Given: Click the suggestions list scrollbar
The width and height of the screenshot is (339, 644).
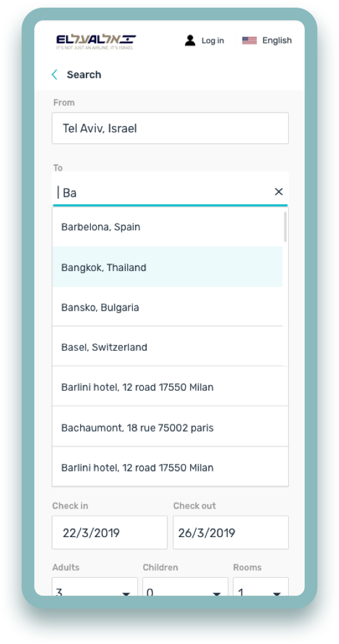Looking at the screenshot, I should pos(285,227).
